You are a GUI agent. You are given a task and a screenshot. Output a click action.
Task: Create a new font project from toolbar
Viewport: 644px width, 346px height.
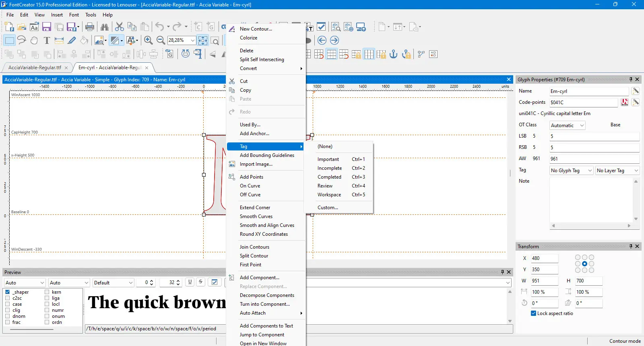coord(9,27)
